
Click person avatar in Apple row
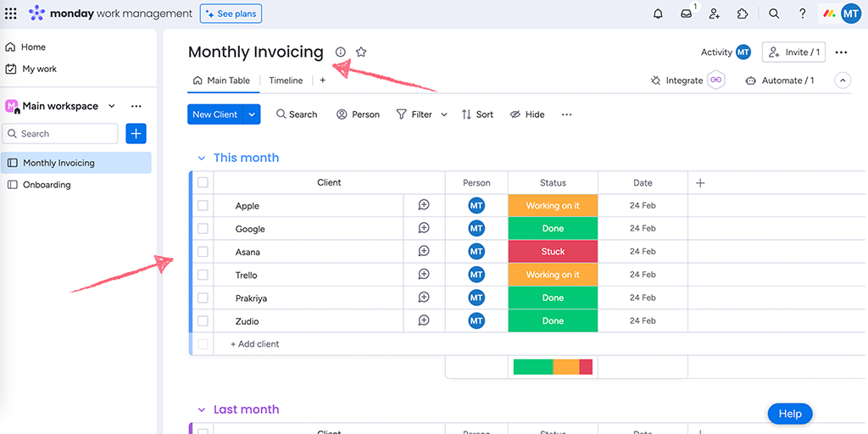click(x=476, y=205)
